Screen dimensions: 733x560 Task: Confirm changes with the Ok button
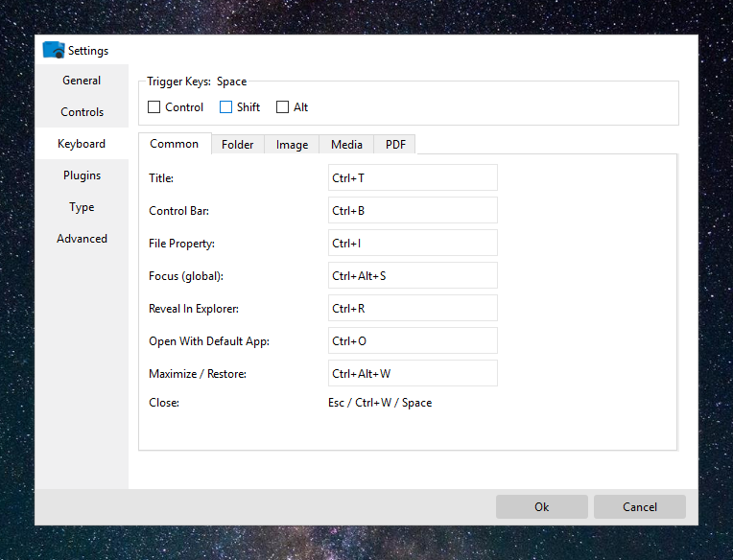point(542,506)
